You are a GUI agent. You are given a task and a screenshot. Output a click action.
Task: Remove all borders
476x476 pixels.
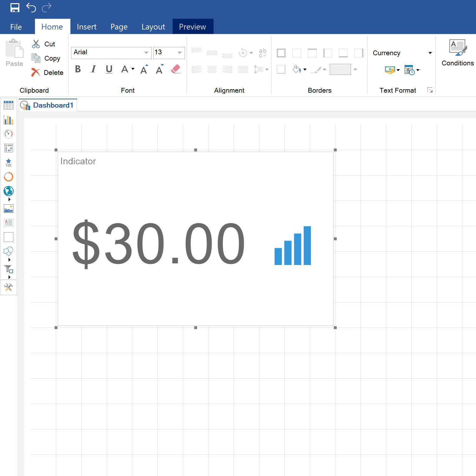click(297, 53)
